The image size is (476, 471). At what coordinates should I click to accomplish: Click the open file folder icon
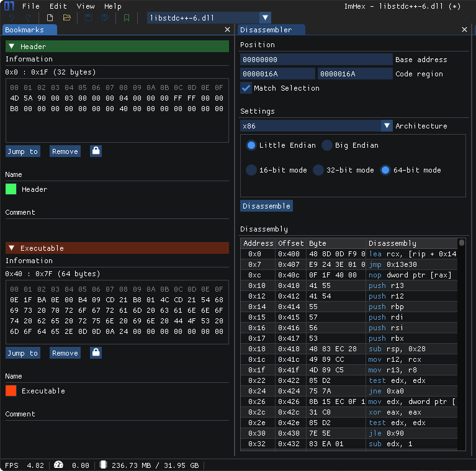(x=66, y=18)
